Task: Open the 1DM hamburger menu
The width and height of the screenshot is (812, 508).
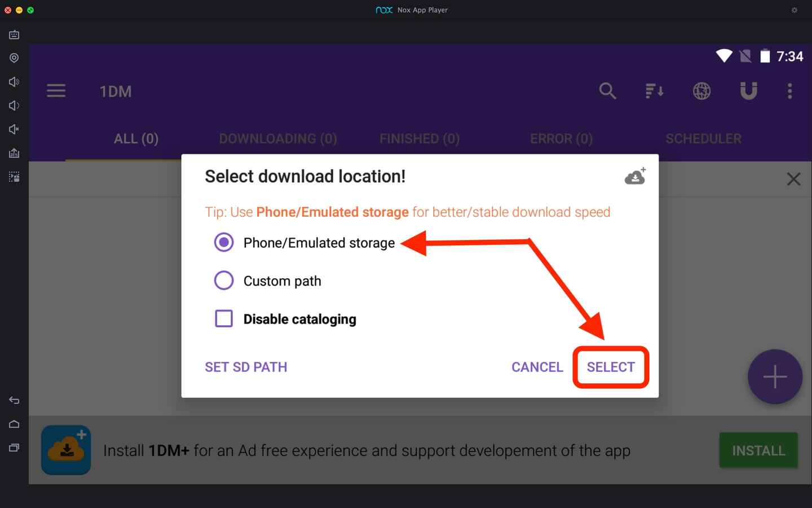Action: [x=56, y=91]
